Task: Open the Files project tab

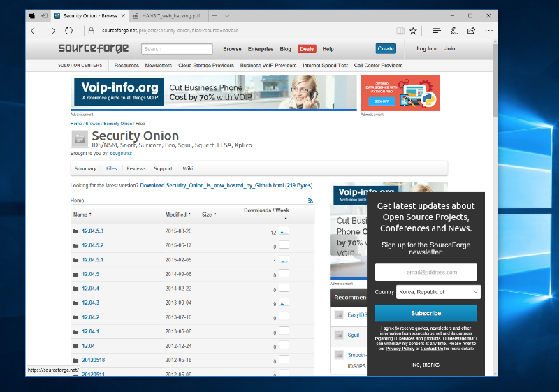Action: click(x=111, y=168)
